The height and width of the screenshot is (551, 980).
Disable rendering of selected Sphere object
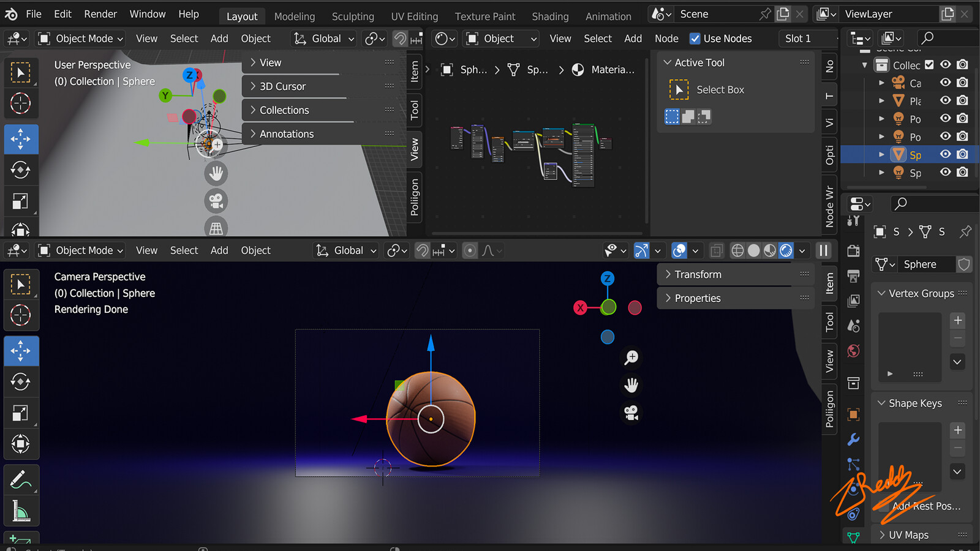click(x=963, y=154)
